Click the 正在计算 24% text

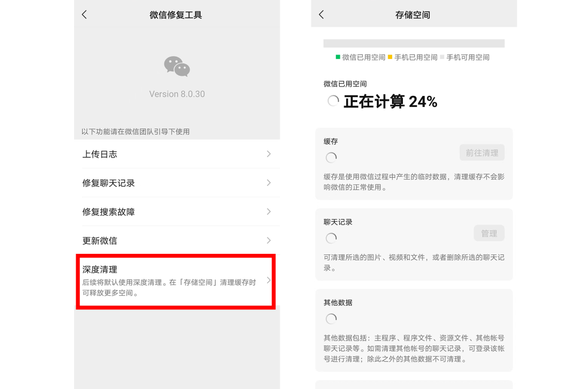(x=390, y=102)
